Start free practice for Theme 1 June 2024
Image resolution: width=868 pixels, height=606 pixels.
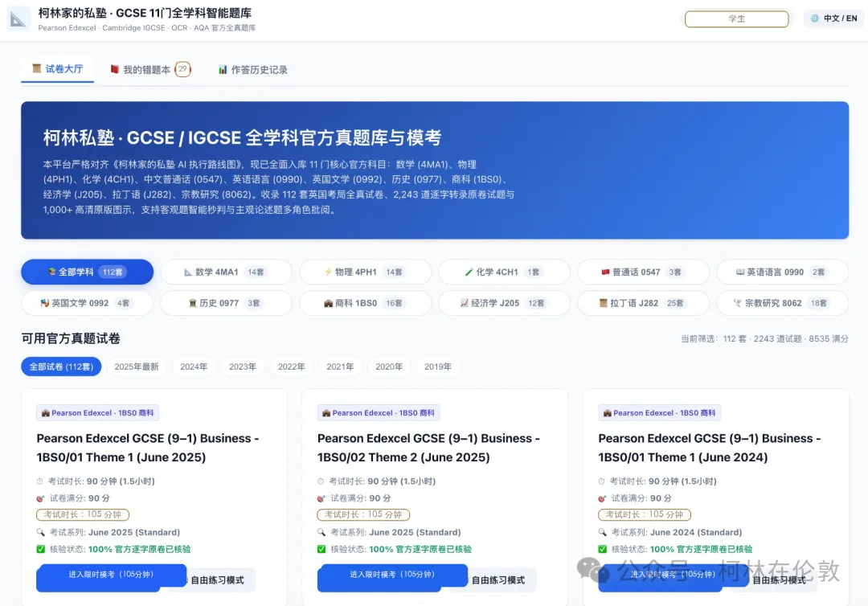tap(780, 580)
